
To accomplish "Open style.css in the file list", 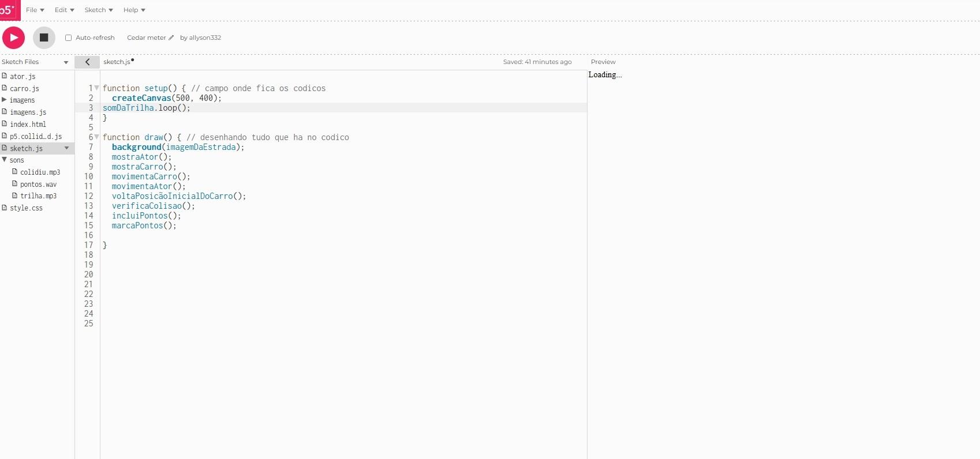I will click(26, 208).
